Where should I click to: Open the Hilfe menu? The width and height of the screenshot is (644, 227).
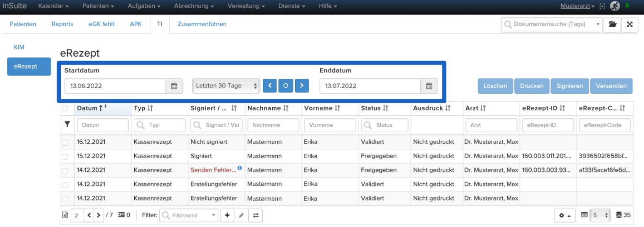328,6
